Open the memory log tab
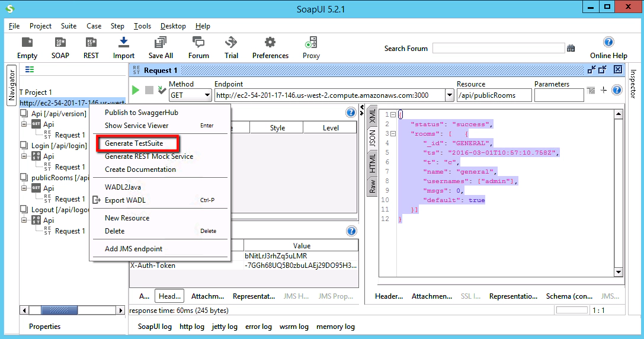This screenshot has width=644, height=339. (335, 327)
